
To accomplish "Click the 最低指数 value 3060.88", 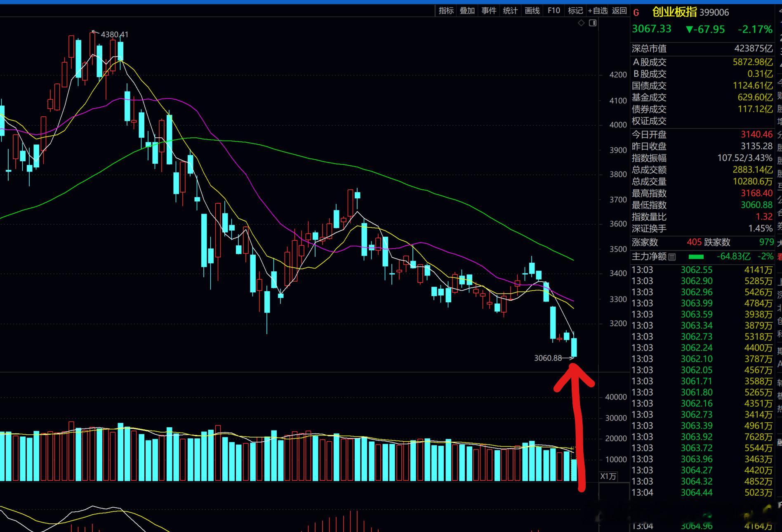I will [x=756, y=205].
